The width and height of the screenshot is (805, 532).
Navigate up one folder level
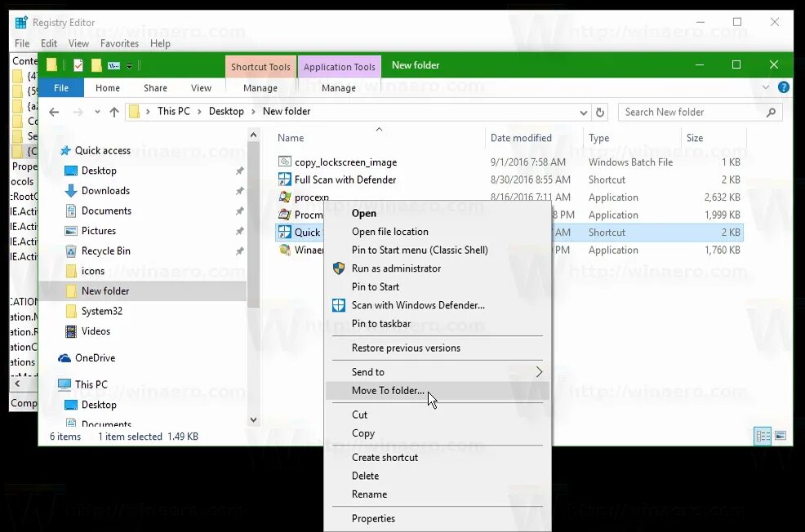(113, 112)
